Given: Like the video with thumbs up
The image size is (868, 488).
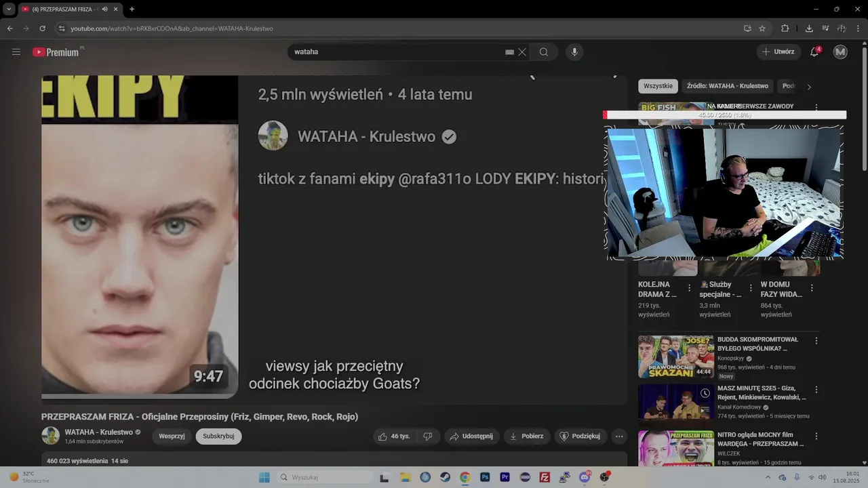Looking at the screenshot, I should point(395,436).
